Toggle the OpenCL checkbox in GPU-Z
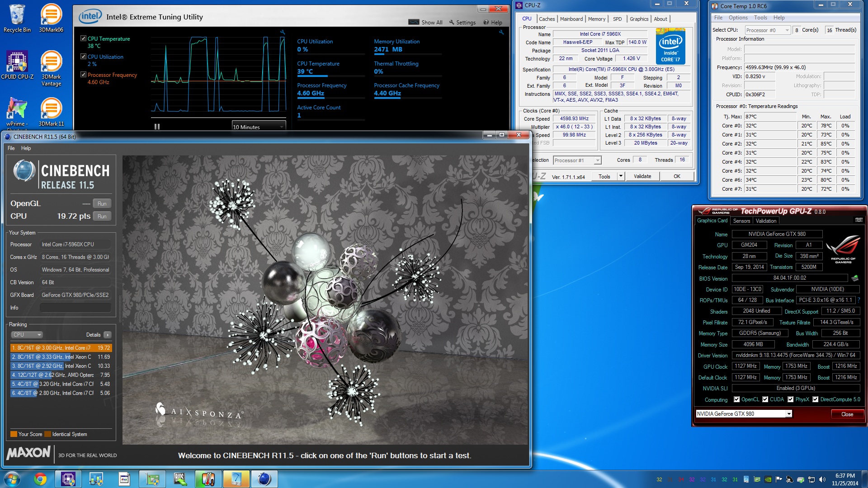Screen dimensions: 868x488 point(737,399)
